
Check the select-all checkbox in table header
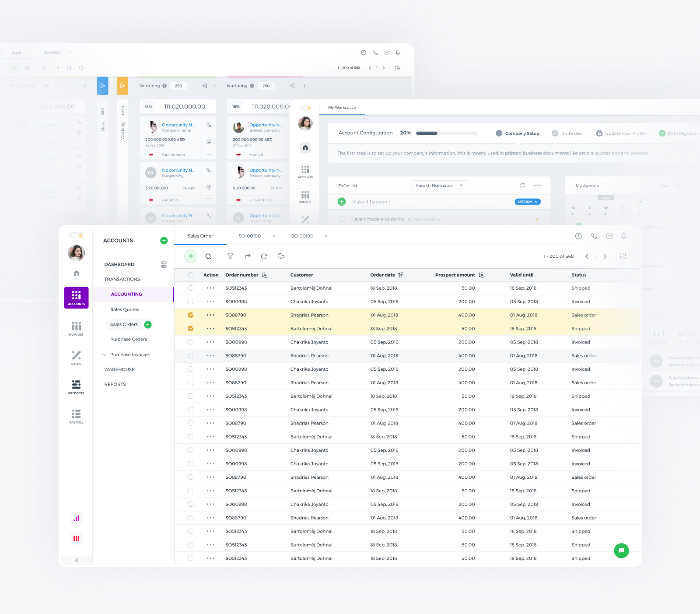click(191, 275)
